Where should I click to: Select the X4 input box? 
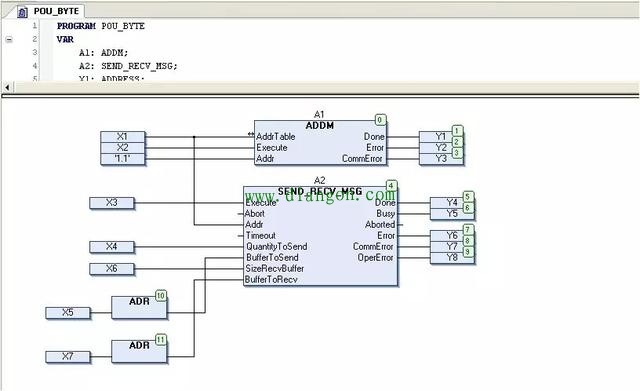click(111, 247)
